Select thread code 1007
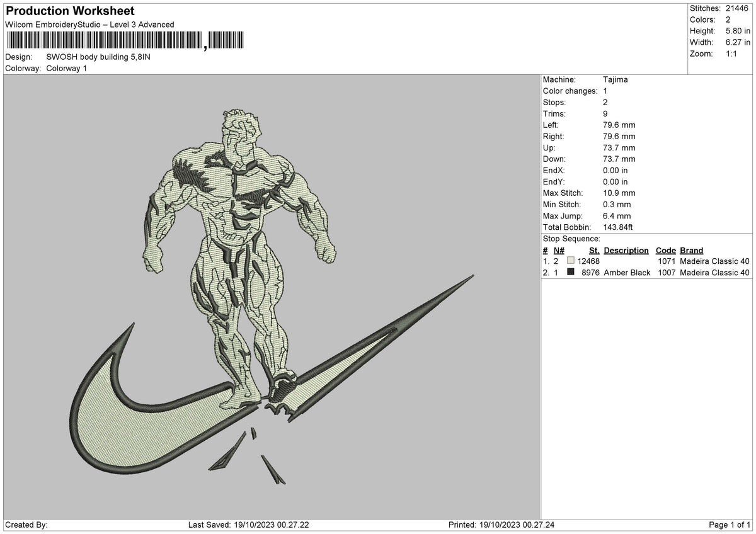This screenshot has height=534, width=756. click(x=667, y=273)
